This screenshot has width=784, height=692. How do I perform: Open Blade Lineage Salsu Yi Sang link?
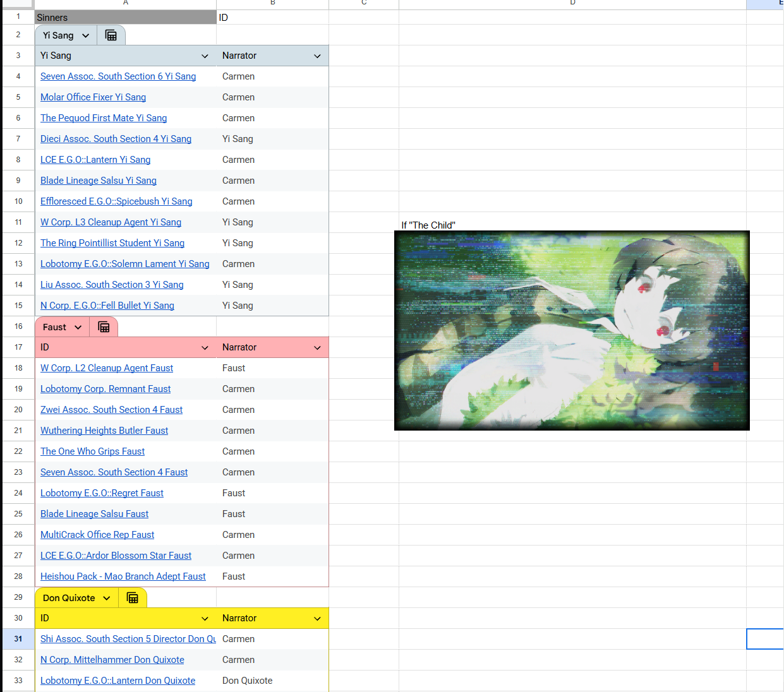coord(99,181)
